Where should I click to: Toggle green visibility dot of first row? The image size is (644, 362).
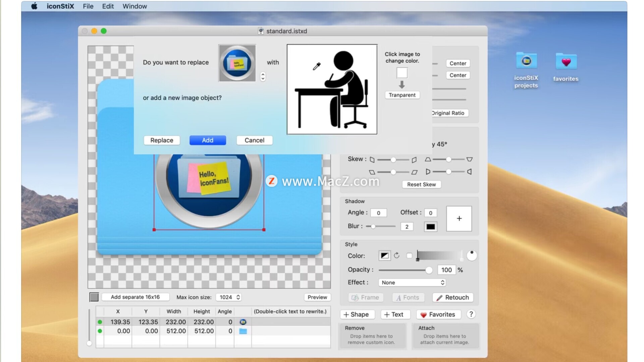click(100, 322)
